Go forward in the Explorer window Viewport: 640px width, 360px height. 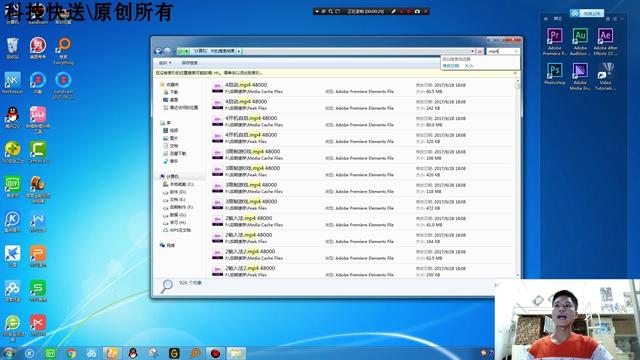167,51
